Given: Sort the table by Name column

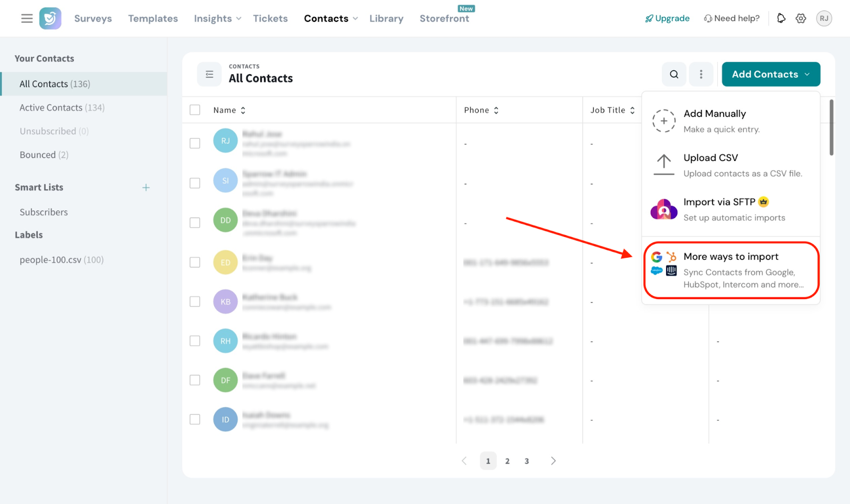Looking at the screenshot, I should click(229, 110).
